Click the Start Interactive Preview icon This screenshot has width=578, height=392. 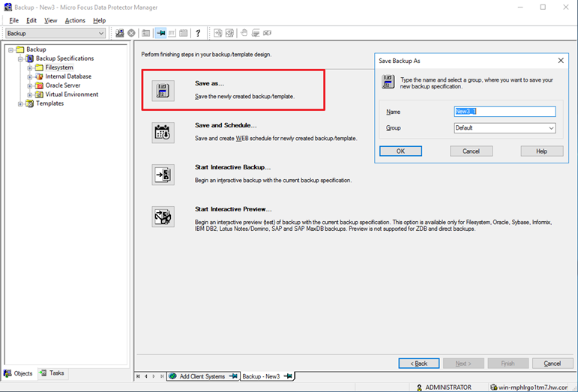pos(163,217)
